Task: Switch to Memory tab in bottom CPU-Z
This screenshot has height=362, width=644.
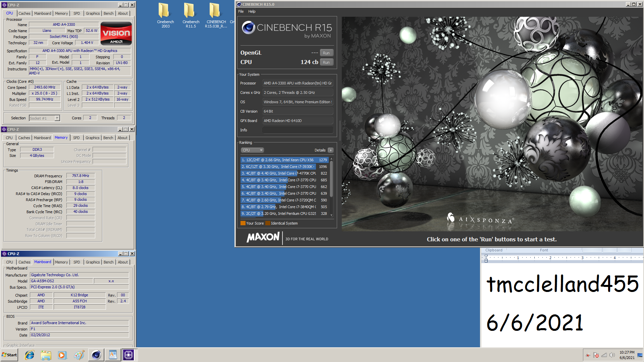Action: click(x=61, y=262)
